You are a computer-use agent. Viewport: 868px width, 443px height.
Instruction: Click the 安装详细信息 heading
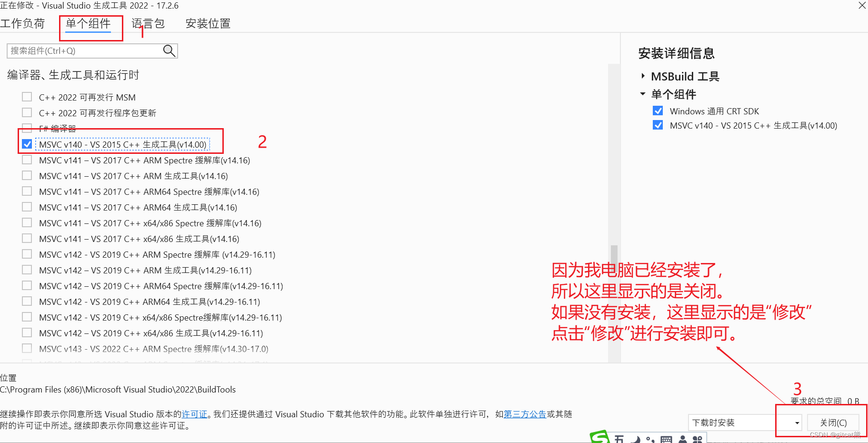click(676, 53)
